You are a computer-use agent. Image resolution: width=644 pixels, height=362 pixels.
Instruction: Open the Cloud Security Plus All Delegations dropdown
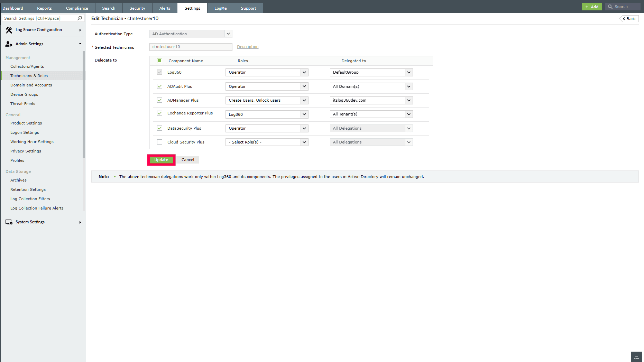pos(371,142)
